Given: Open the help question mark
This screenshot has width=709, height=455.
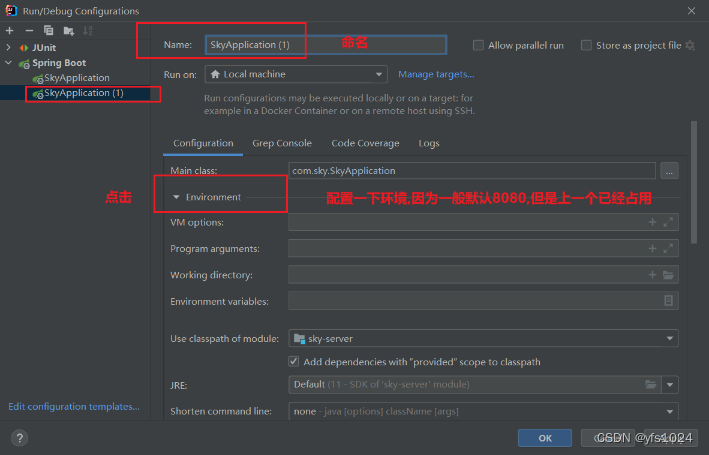Looking at the screenshot, I should [x=19, y=438].
